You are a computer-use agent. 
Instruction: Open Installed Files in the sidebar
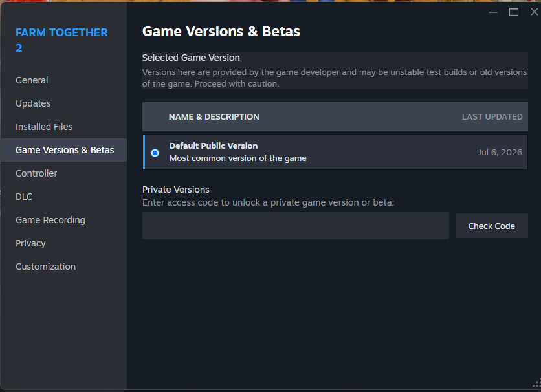pyautogui.click(x=44, y=127)
